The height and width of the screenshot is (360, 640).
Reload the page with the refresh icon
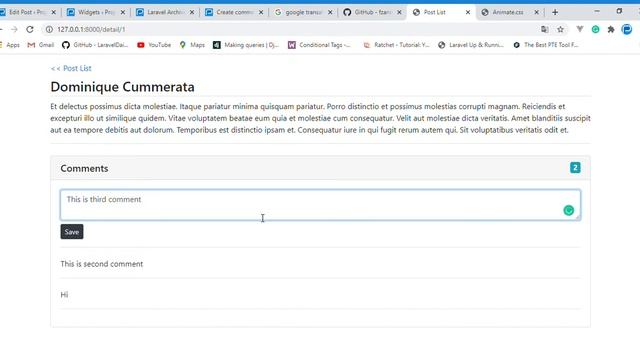click(x=30, y=29)
